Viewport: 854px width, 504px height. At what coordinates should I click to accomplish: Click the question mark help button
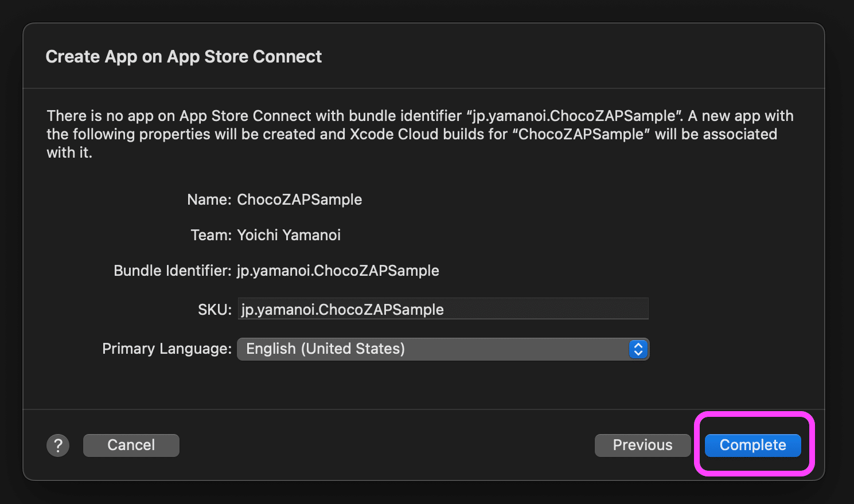pos(58,446)
